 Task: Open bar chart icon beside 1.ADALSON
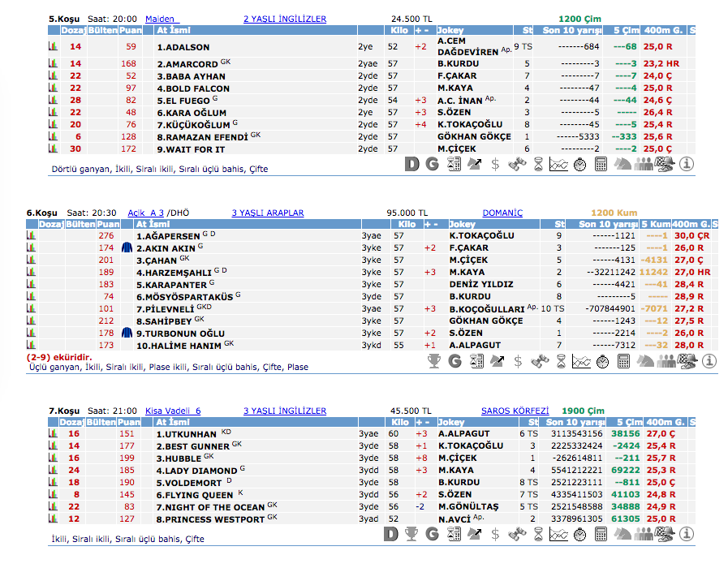(53, 47)
